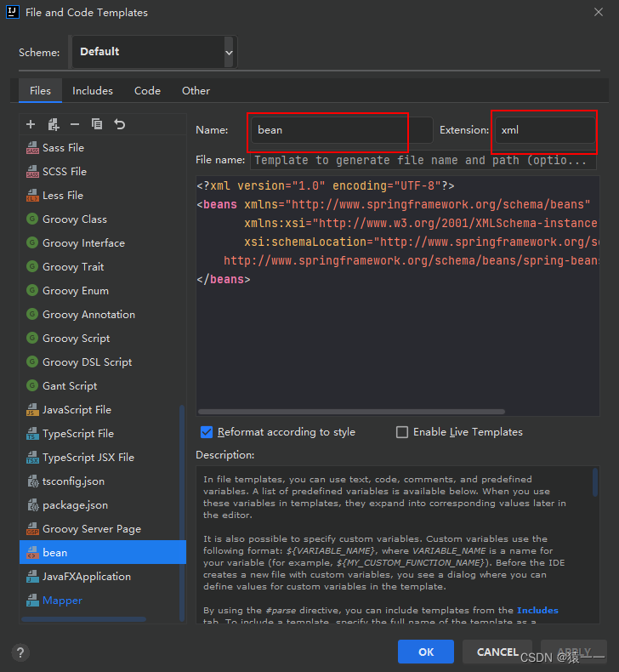The width and height of the screenshot is (619, 672).
Task: Click the code editor horizontal scrollbar
Action: [x=351, y=412]
